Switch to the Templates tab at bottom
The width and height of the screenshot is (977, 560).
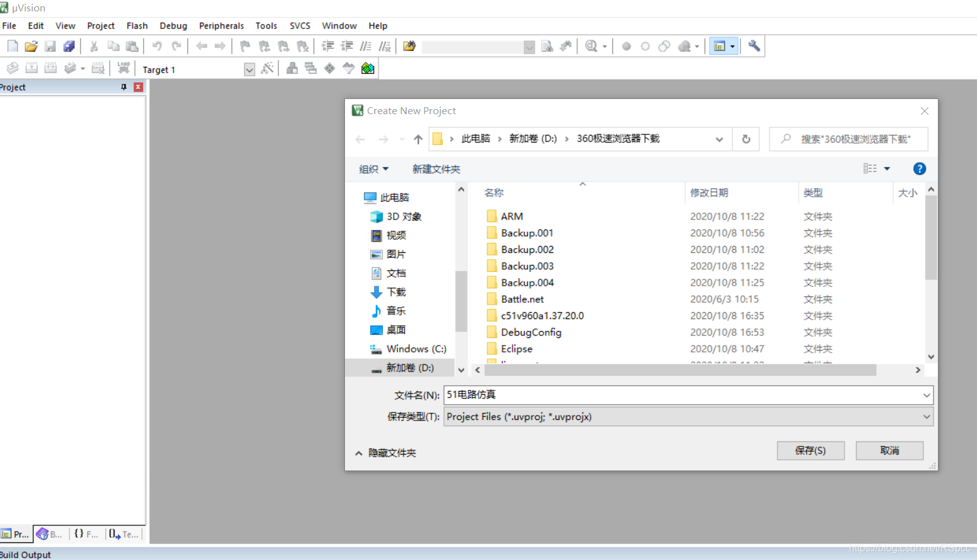tap(124, 534)
